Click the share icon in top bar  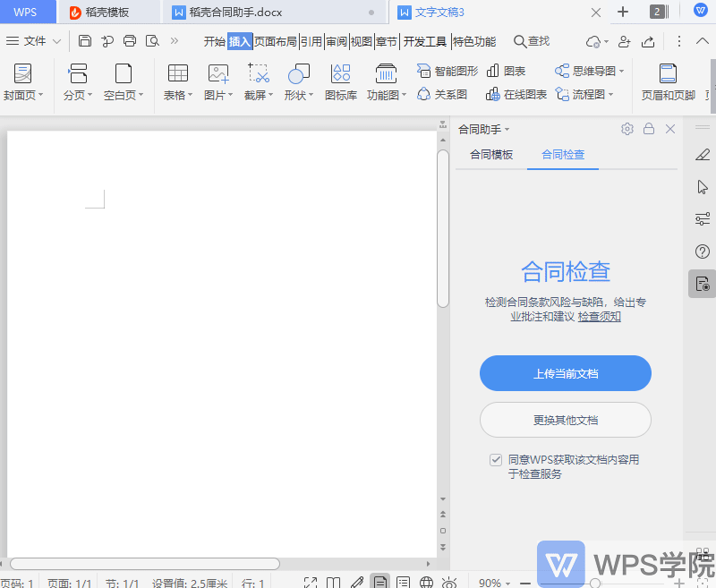pos(648,41)
